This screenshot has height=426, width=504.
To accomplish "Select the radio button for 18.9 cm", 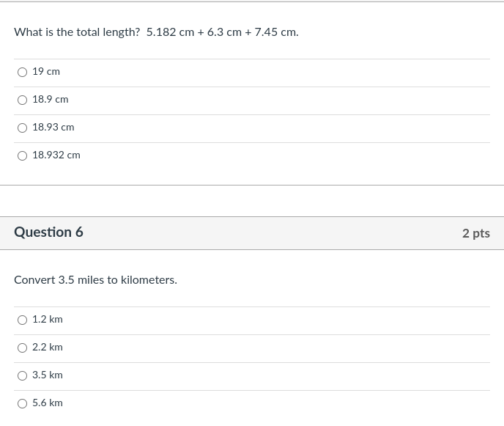I will pyautogui.click(x=22, y=100).
